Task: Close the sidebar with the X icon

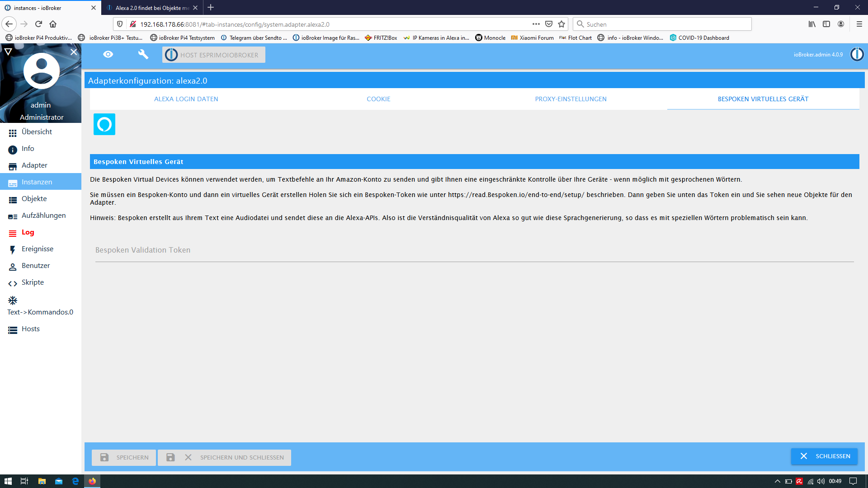Action: click(74, 52)
